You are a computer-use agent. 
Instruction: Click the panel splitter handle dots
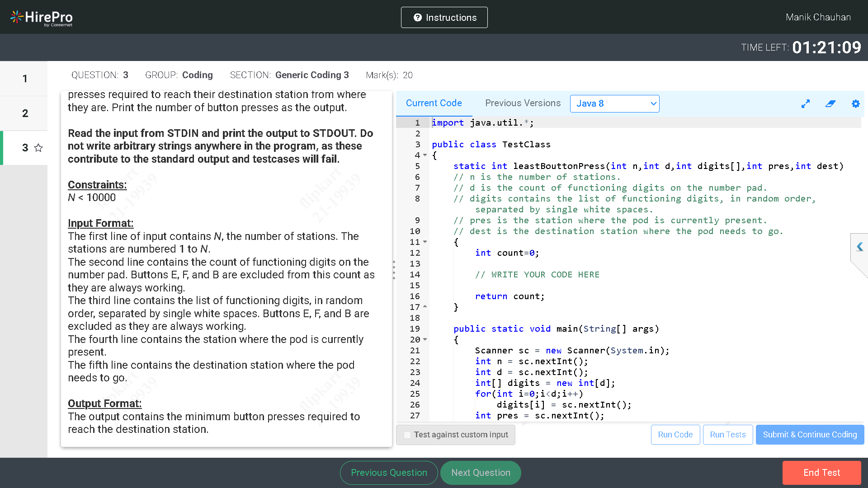pyautogui.click(x=394, y=270)
